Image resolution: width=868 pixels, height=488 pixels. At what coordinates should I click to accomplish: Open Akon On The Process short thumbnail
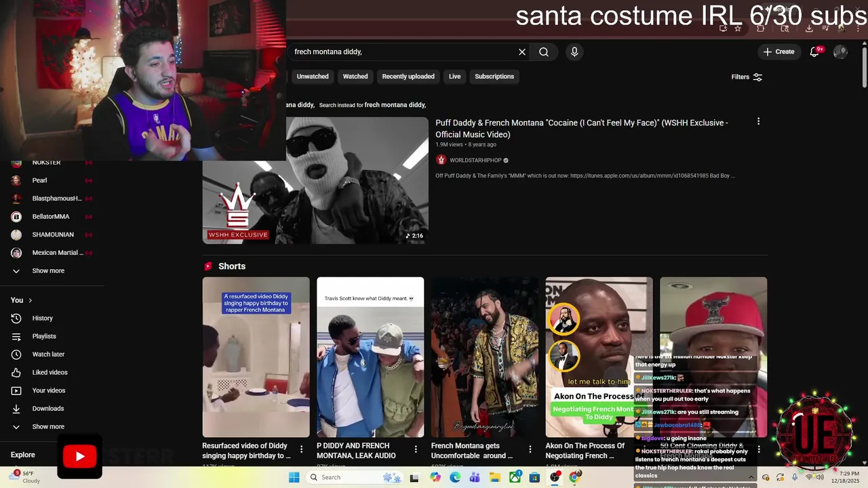click(599, 357)
